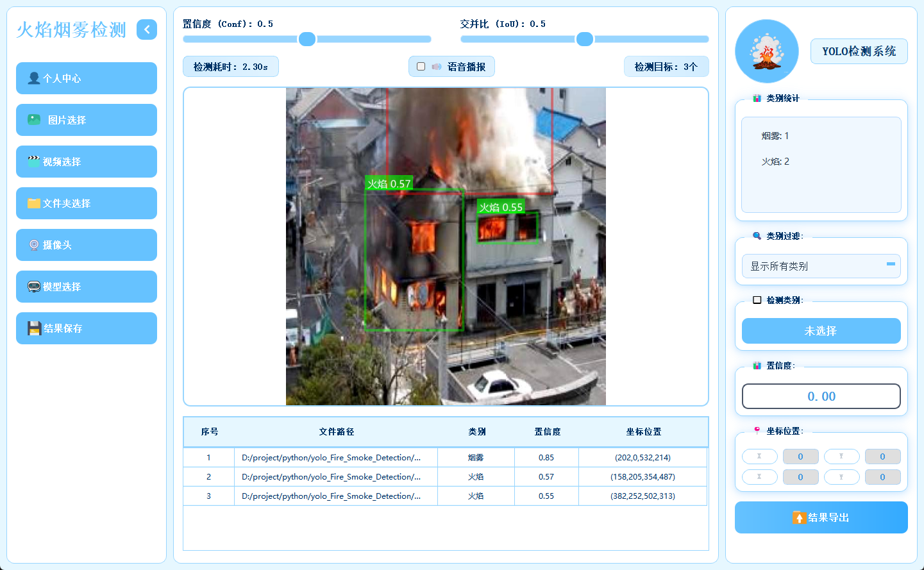Click the YOLO检测系统 title label
This screenshot has height=570, width=924.
pos(859,51)
